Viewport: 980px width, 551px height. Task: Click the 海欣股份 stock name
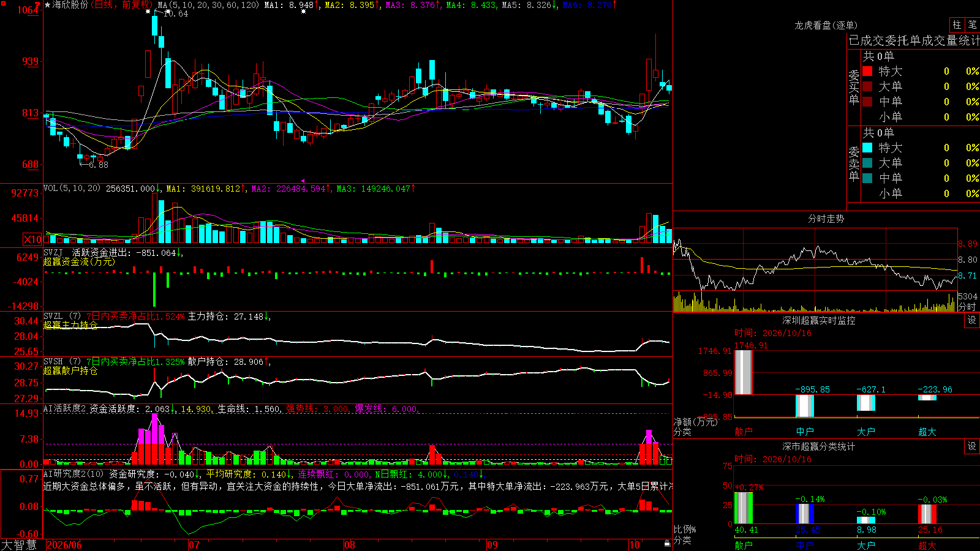[70, 5]
